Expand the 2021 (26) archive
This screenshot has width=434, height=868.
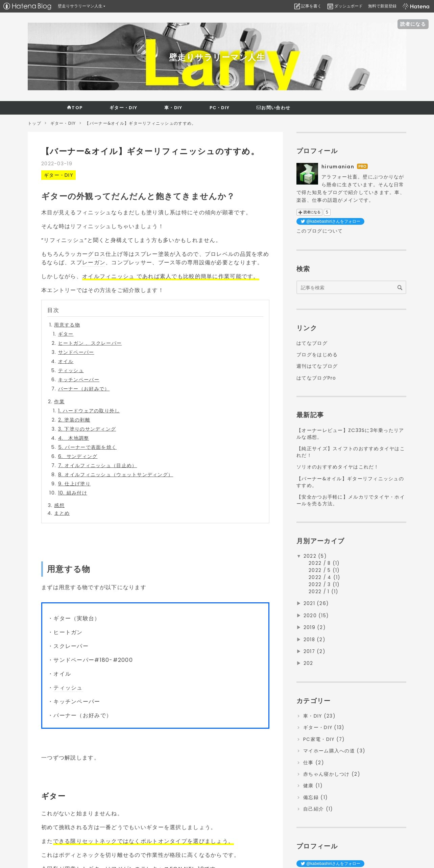pyautogui.click(x=299, y=603)
